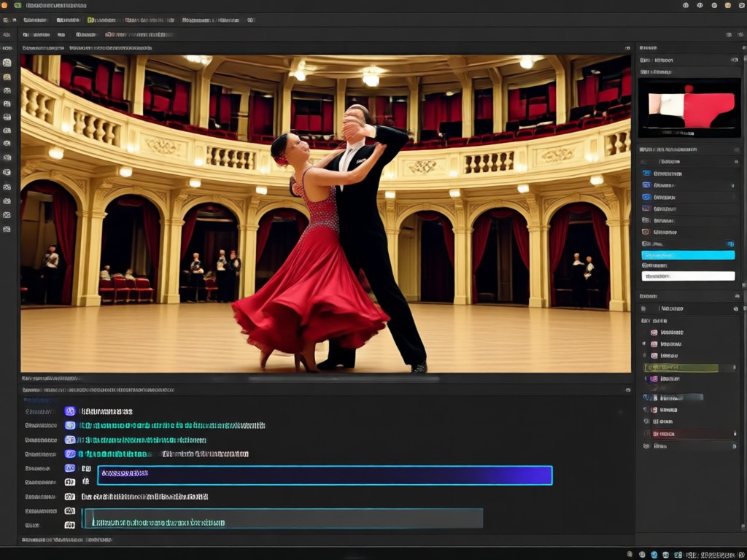This screenshot has width=747, height=560.
Task: Click the green icon in the second toolbar row
Action: [x=90, y=20]
